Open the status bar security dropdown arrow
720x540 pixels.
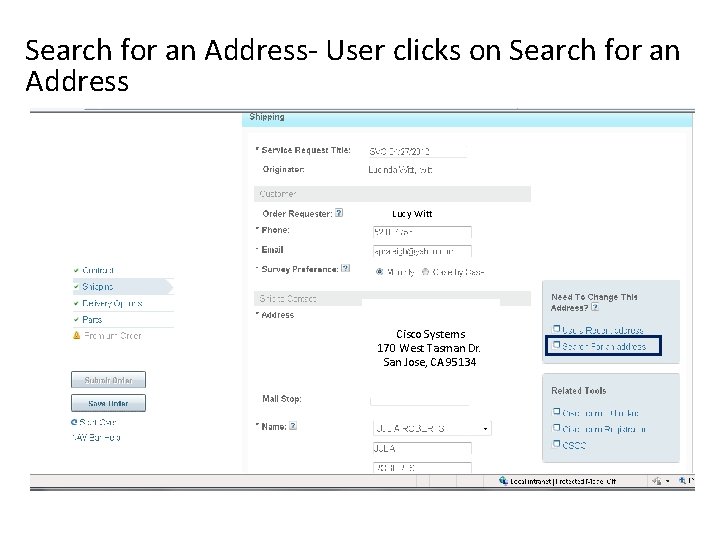(x=668, y=481)
